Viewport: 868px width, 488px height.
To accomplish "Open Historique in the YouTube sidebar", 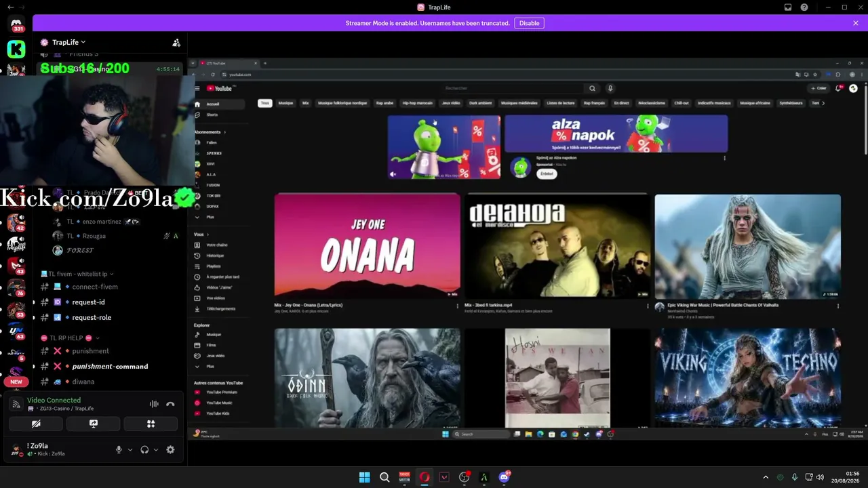I will point(215,256).
